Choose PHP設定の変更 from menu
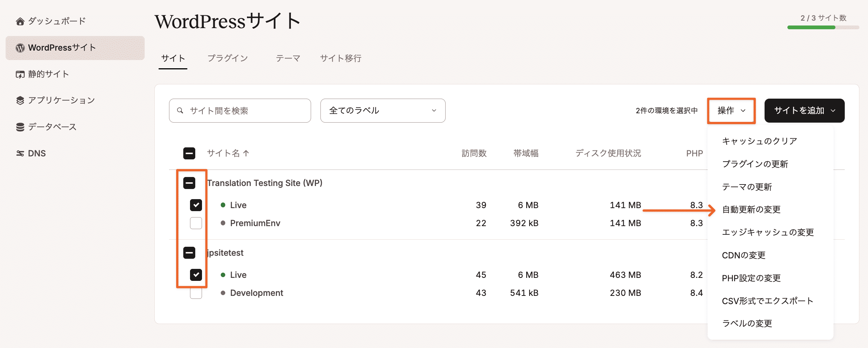Screen dimensions: 868x348 coord(751,278)
